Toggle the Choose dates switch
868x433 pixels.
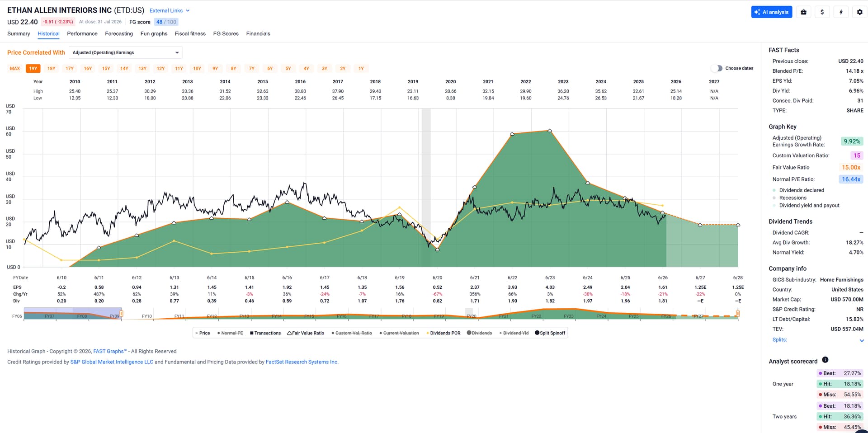click(x=717, y=68)
